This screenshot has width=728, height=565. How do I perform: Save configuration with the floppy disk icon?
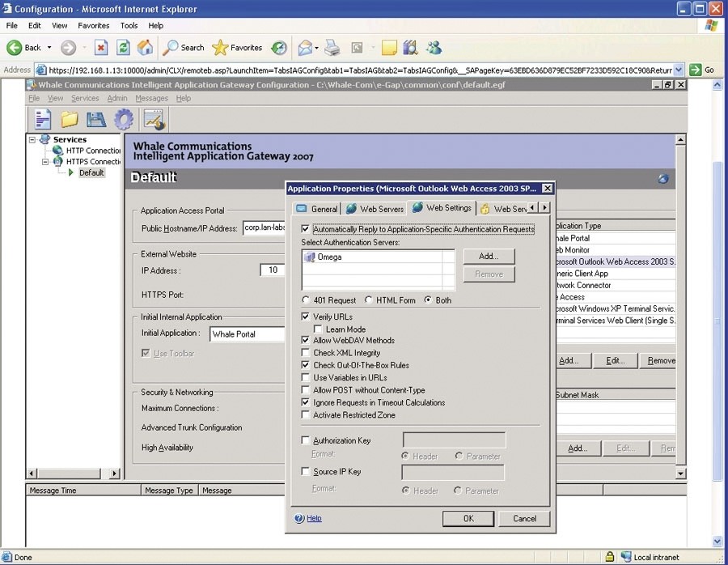96,120
